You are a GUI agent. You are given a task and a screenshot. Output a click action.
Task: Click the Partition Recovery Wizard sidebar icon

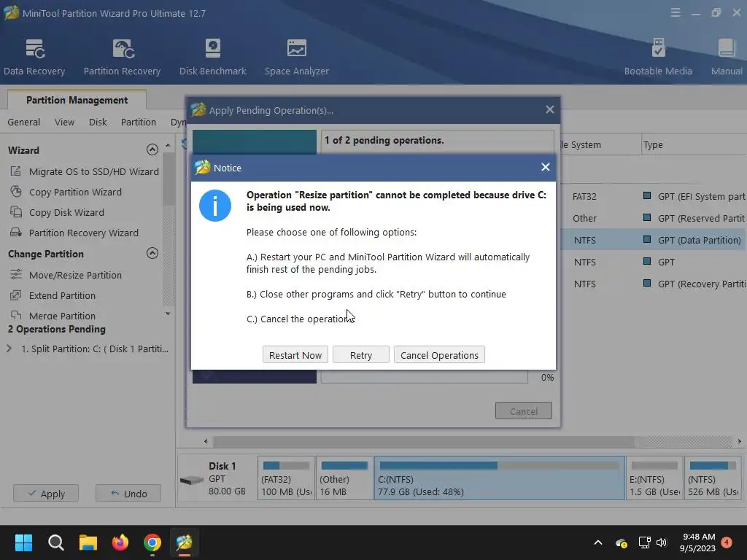click(x=16, y=233)
